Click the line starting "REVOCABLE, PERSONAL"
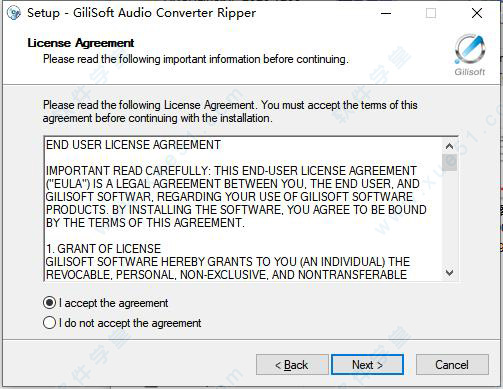 (226, 275)
